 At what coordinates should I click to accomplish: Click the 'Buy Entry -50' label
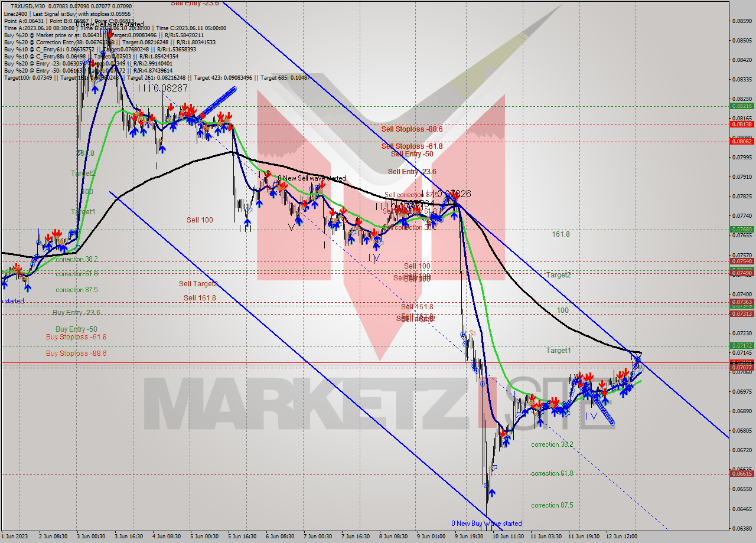(76, 329)
